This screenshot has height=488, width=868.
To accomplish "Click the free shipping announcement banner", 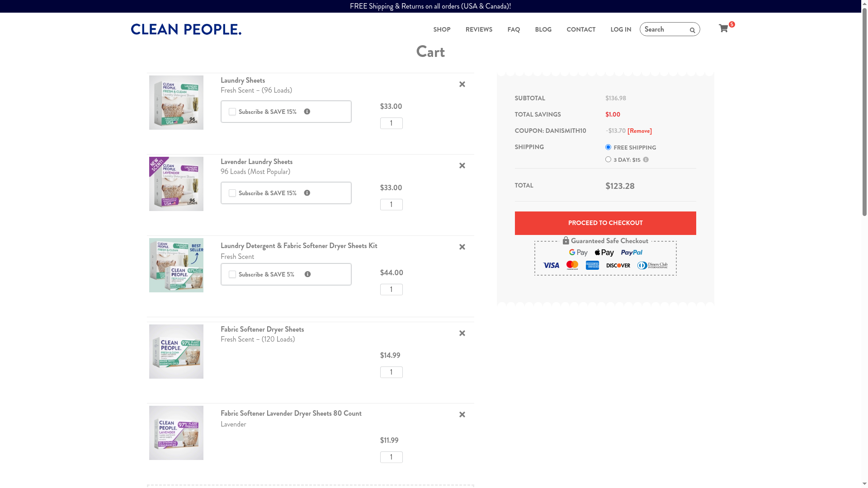I will click(430, 6).
